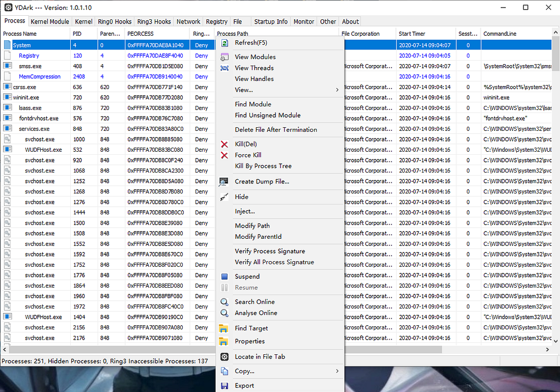Open the Kernel Module tab
The image size is (560, 392).
(50, 22)
